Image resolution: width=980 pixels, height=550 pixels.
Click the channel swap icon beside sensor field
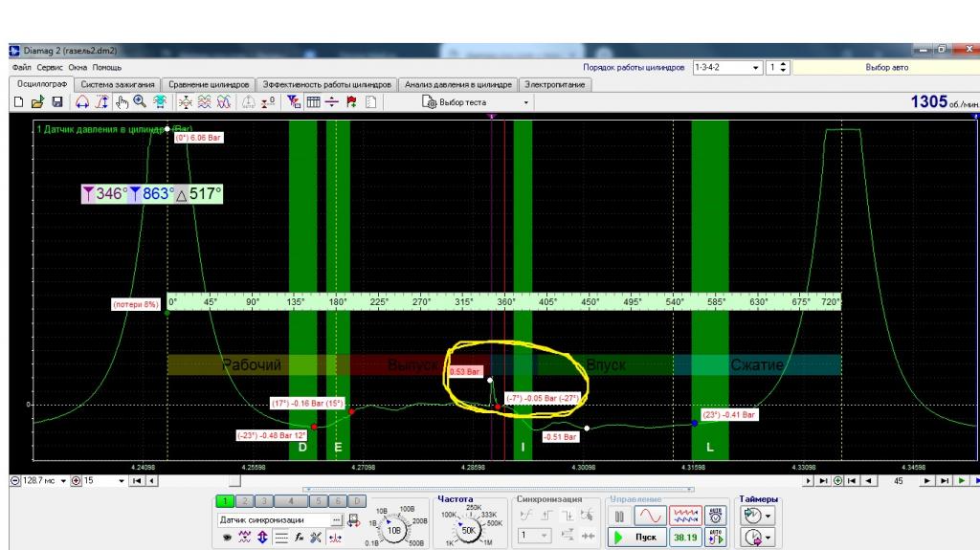(x=354, y=520)
